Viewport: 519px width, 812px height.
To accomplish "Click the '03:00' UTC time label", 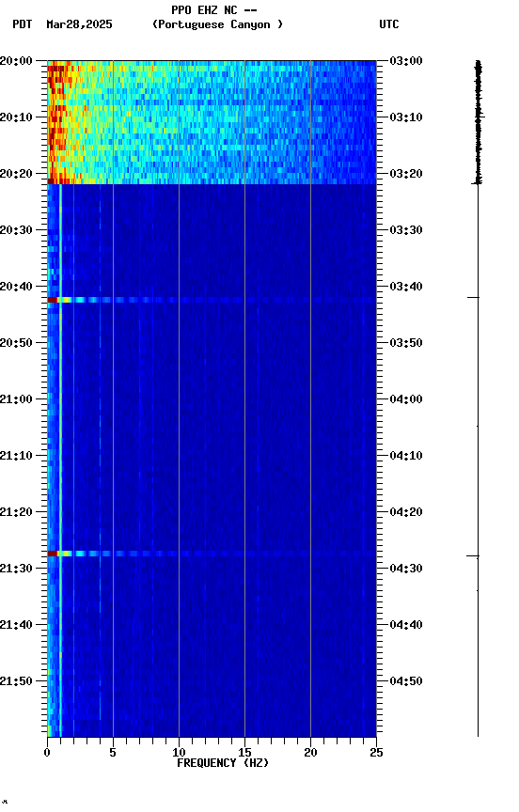I will point(406,61).
